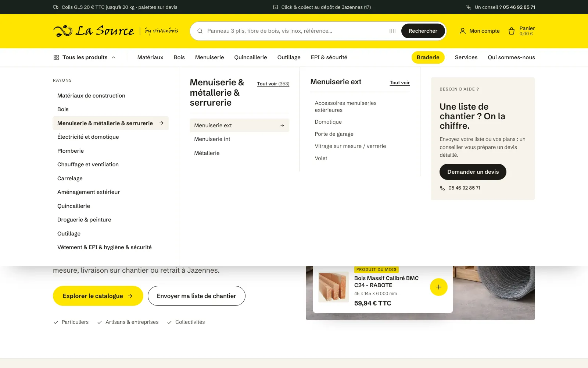Click the phone icon beside Un conseil
This screenshot has height=368, width=588.
tap(469, 7)
